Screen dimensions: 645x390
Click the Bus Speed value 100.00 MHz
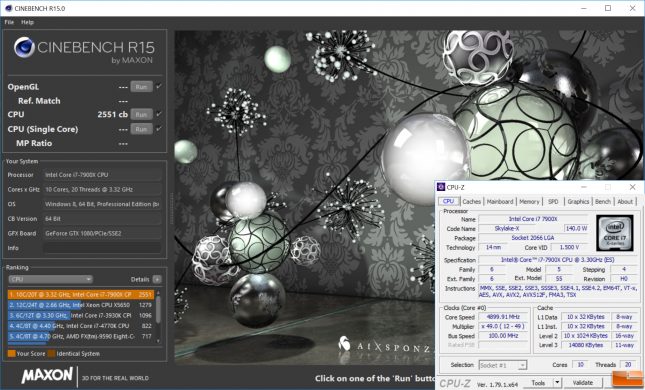tap(503, 336)
